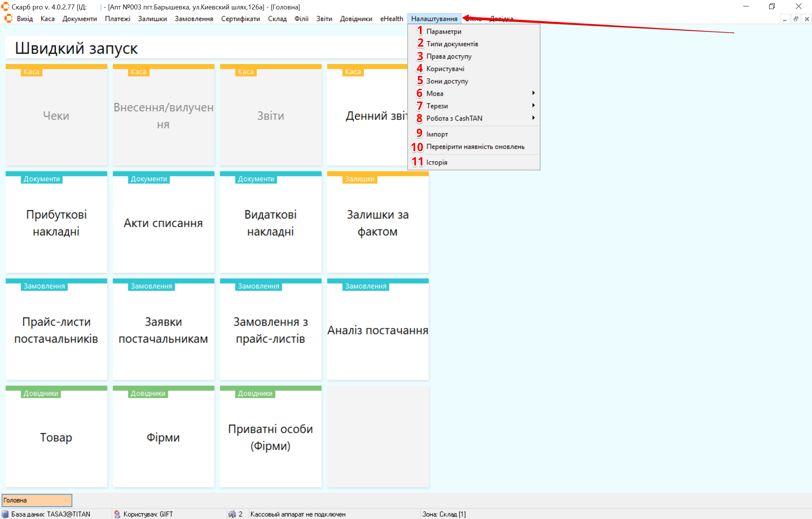Expand the Мова submenu arrow
This screenshot has height=519, width=812.
533,93
